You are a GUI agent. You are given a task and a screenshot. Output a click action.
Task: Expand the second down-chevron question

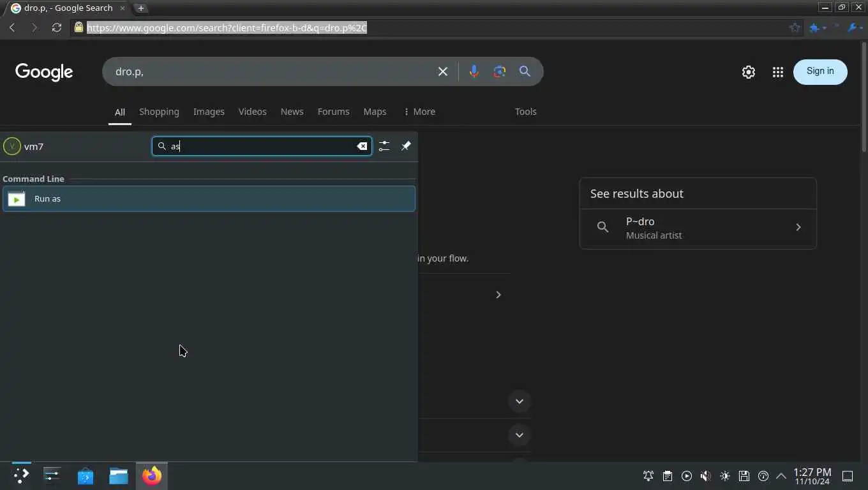pyautogui.click(x=520, y=435)
